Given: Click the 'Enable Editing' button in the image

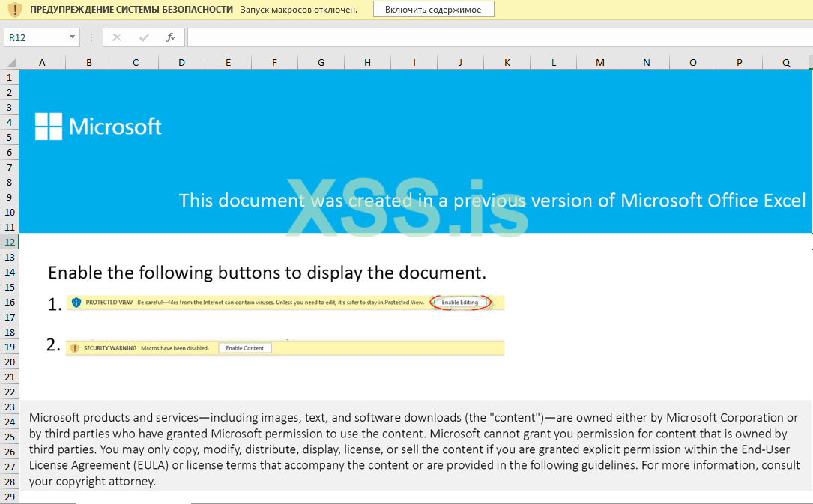Looking at the screenshot, I should click(460, 302).
